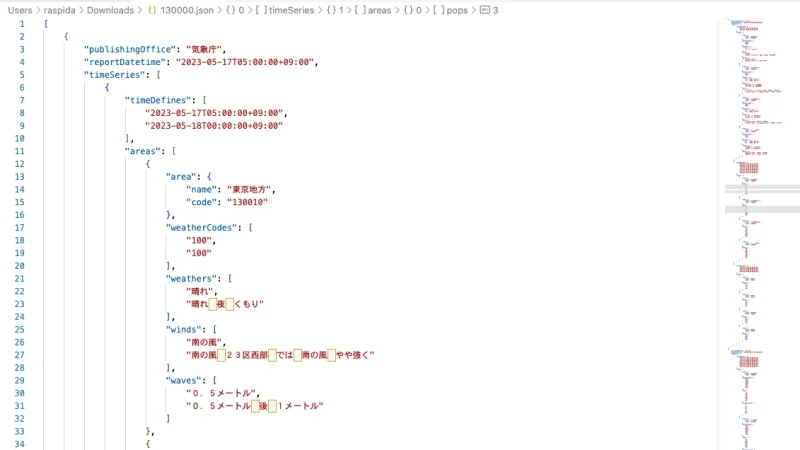
Task: Click the "weathers" key
Action: 191,279
